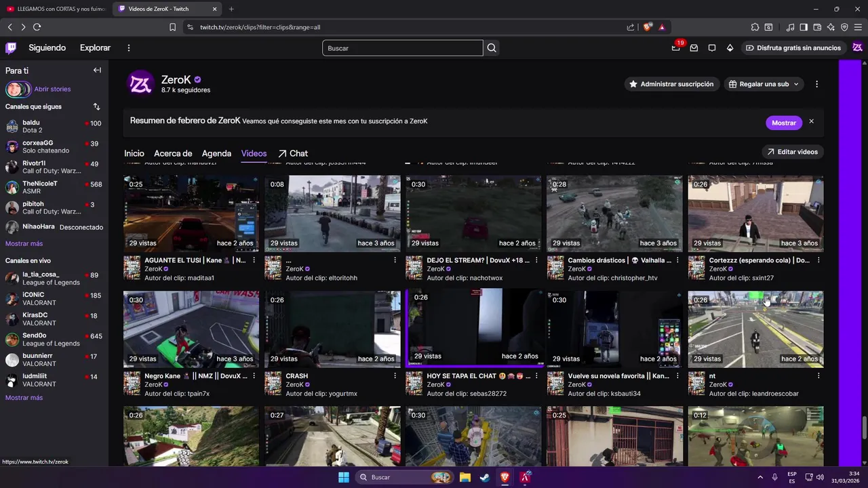Go back with browser back arrow
This screenshot has height=488, width=868.
[x=9, y=27]
